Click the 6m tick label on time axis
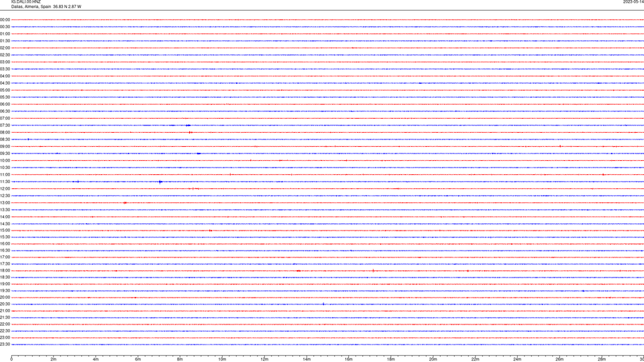Viewport: 644px width, 362px height. [x=138, y=359]
